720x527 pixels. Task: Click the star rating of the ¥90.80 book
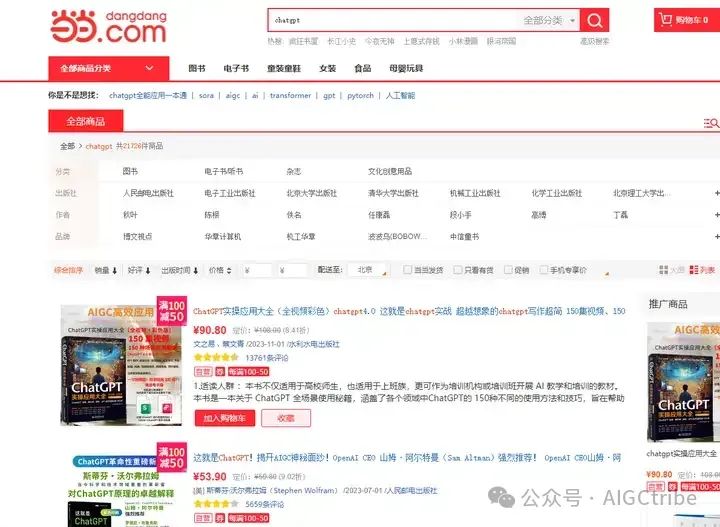(x=216, y=358)
